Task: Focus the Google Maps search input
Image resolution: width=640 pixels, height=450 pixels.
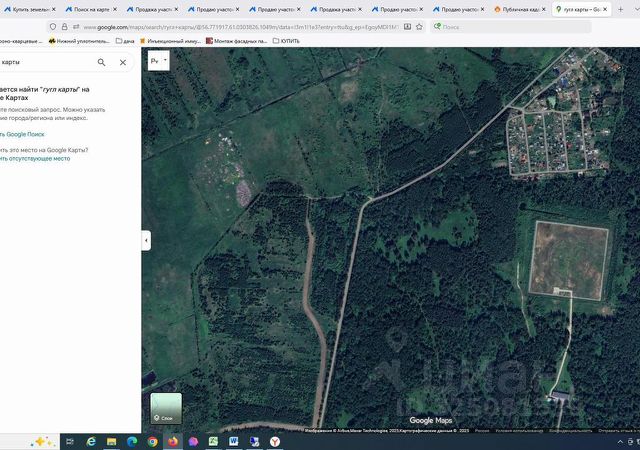Action: (47, 62)
